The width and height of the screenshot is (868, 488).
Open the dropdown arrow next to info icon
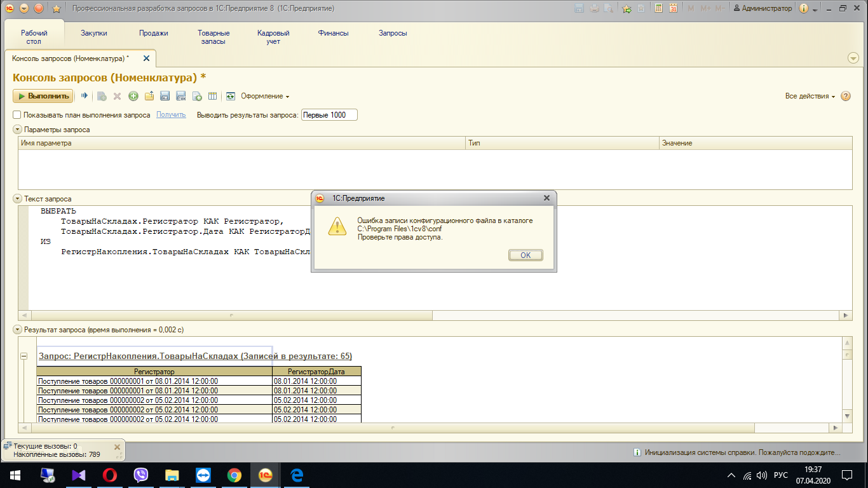814,9
